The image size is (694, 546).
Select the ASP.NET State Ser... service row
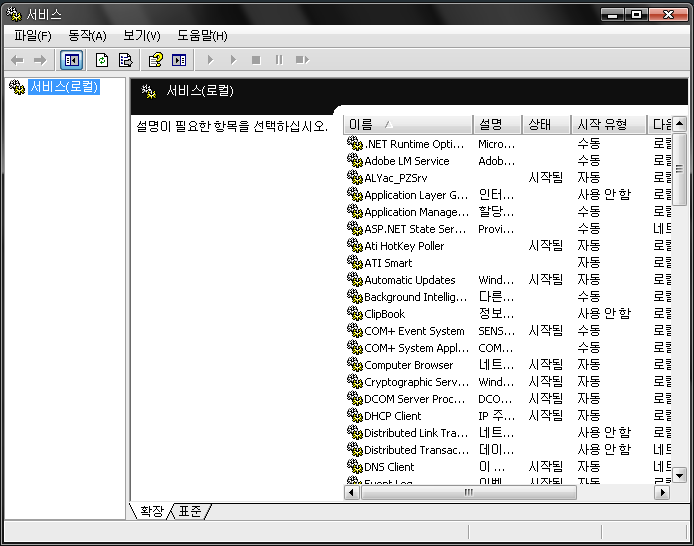click(508, 228)
